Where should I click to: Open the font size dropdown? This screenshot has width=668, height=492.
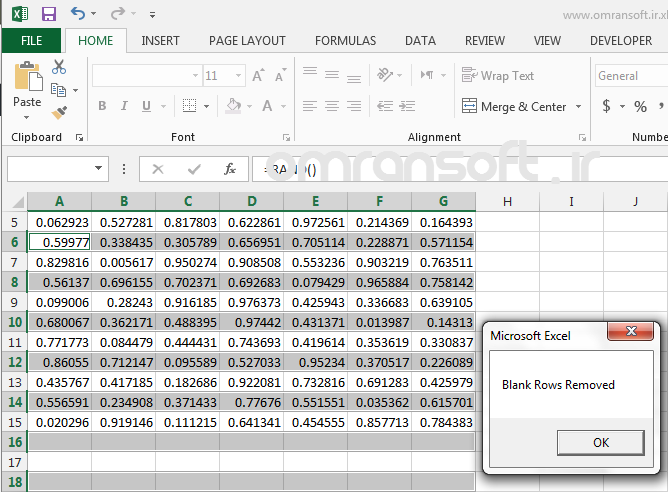point(239,75)
